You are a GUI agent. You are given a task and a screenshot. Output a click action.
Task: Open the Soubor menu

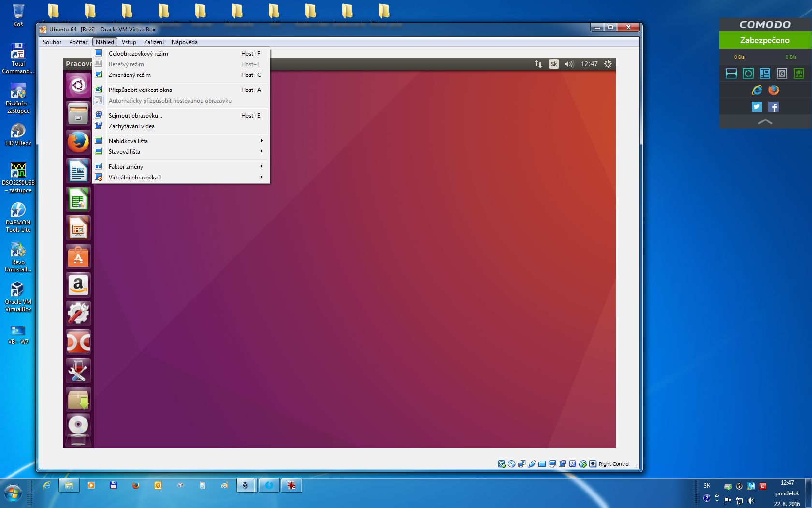52,42
